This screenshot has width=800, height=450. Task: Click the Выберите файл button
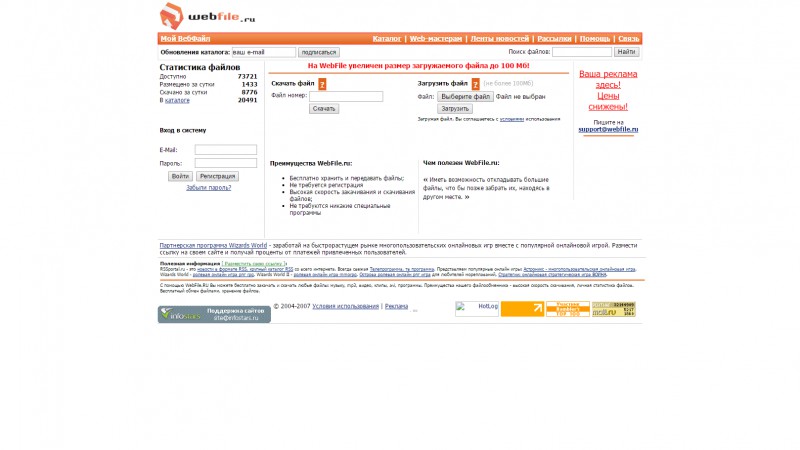pos(465,96)
